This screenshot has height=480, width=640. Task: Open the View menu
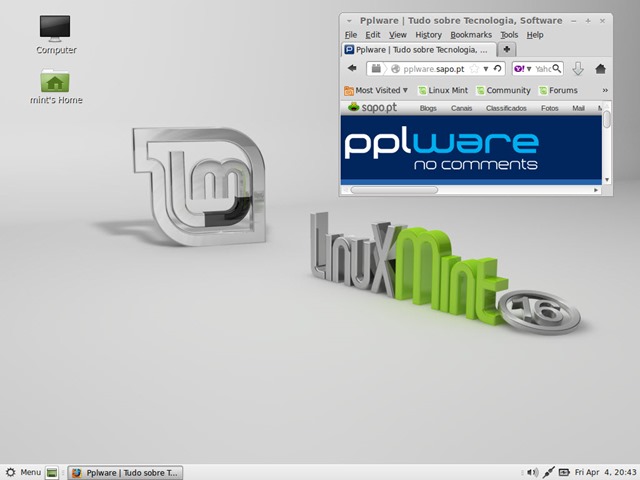(x=398, y=35)
